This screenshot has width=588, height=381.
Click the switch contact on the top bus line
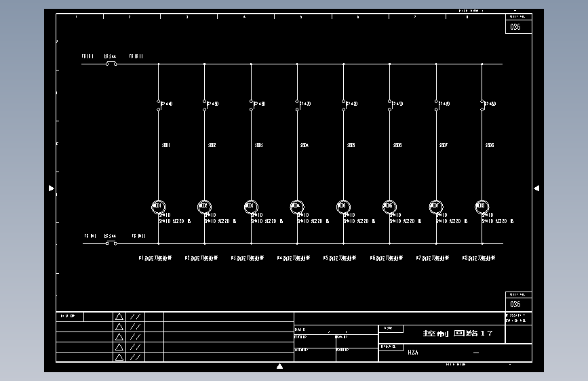111,63
